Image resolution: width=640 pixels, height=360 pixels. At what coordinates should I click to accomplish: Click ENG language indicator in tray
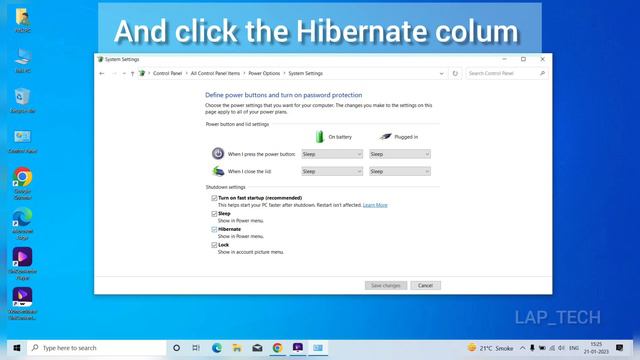tap(574, 348)
